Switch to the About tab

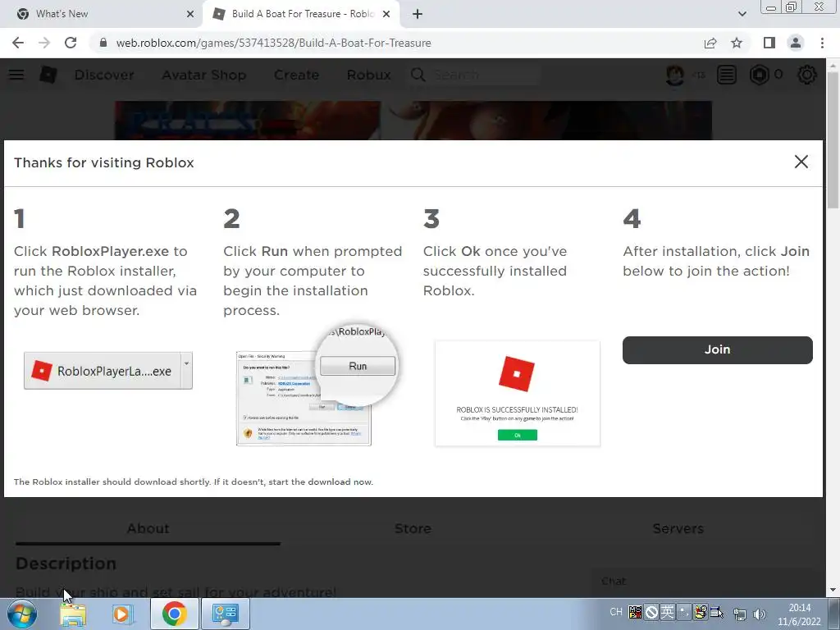click(148, 529)
